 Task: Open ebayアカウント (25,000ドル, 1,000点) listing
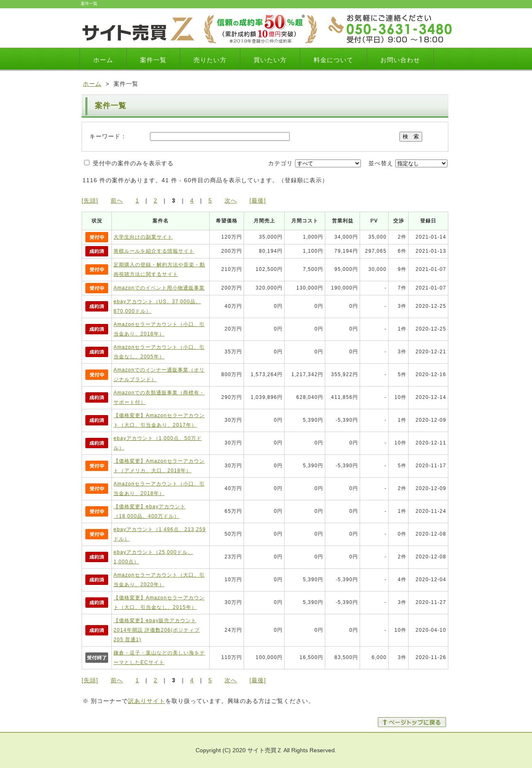coord(153,557)
